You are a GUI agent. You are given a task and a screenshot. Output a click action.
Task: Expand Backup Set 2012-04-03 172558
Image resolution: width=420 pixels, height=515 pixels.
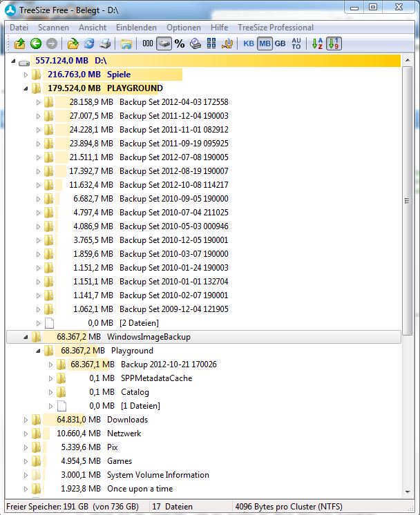pos(38,102)
